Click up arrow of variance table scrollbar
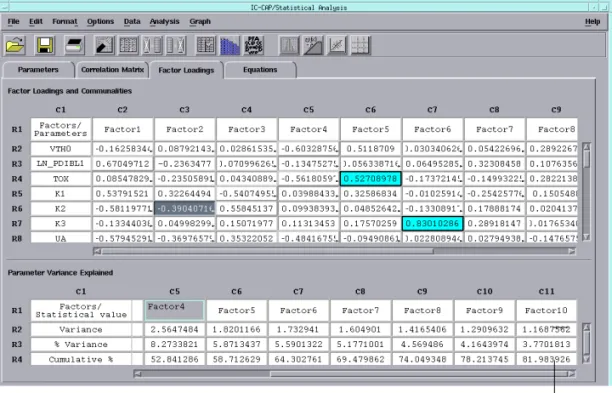The width and height of the screenshot is (612, 393). click(x=586, y=327)
